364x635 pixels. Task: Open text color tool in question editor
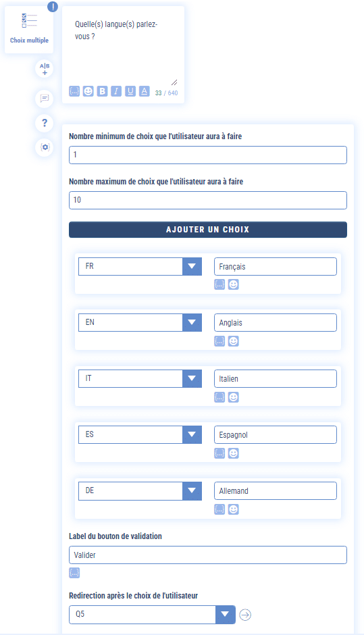144,91
